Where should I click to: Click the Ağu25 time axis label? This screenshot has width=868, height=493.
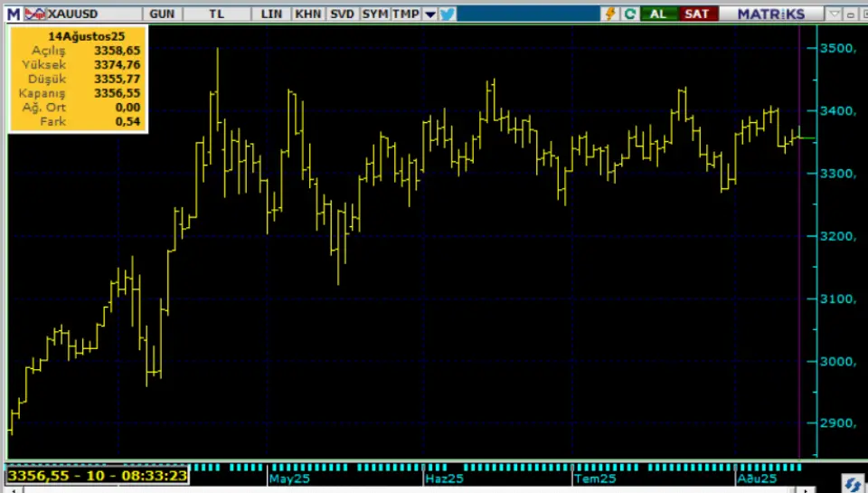[x=756, y=479]
